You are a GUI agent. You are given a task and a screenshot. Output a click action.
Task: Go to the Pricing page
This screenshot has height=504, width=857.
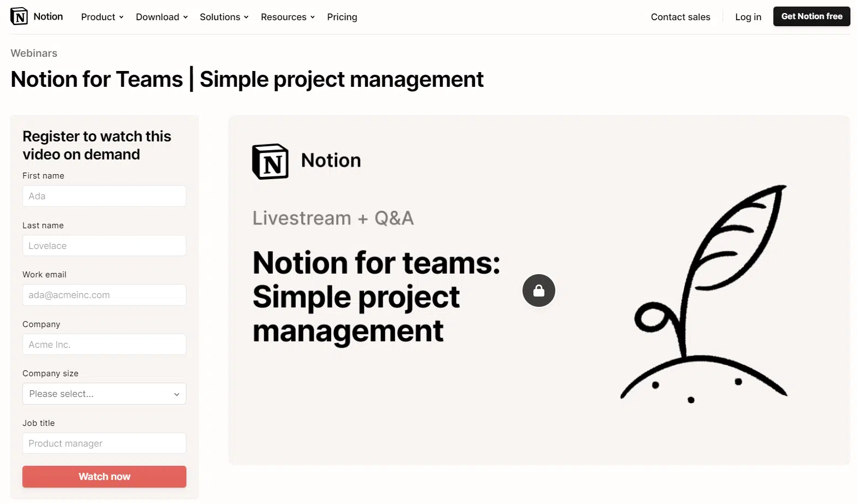coord(342,17)
